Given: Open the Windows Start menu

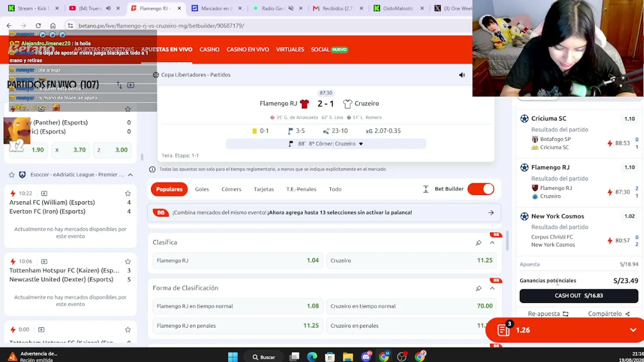Looking at the screenshot, I should [233, 357].
